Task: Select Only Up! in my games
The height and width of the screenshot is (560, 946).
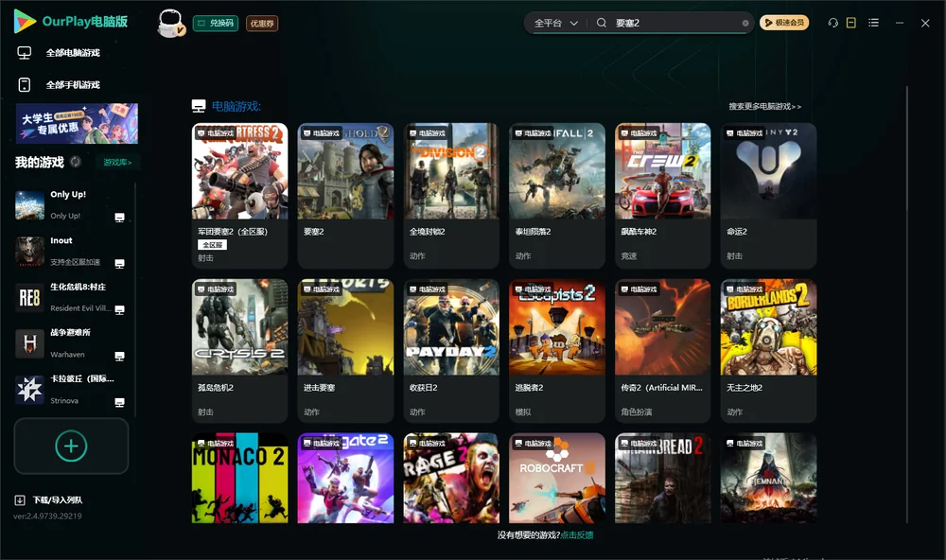Action: 71,205
